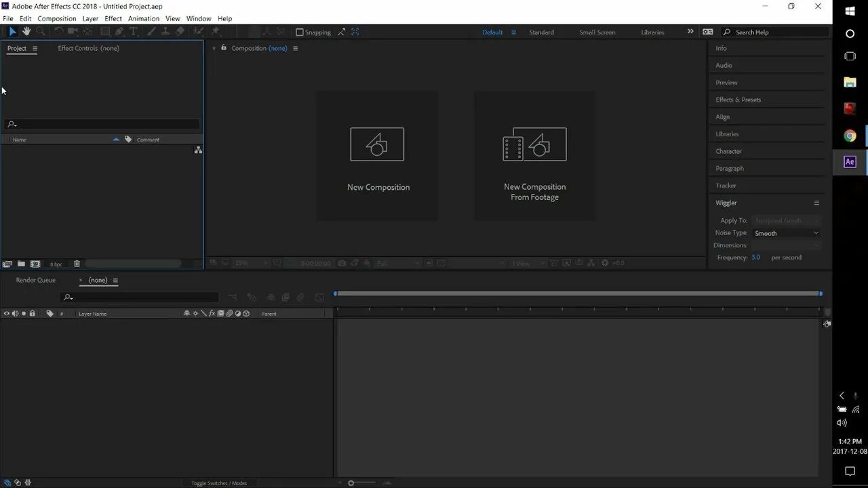Click the Project panel search field
Screen dimensions: 868x488
[x=102, y=124]
